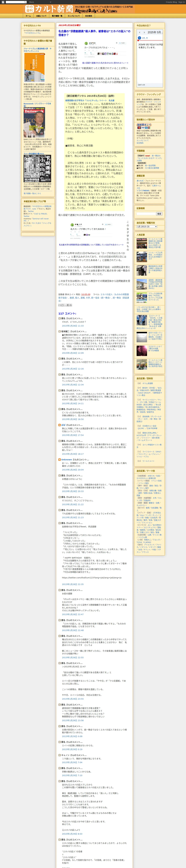This screenshot has height=868, width=186.
Task: Click the Unknown commenter Blogger icon
Action: point(60,459)
